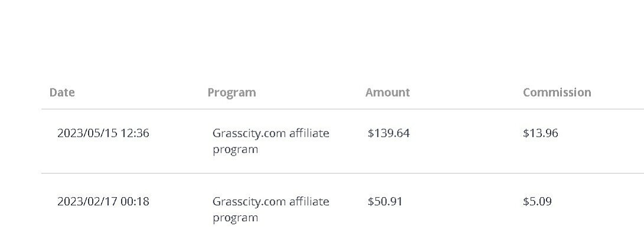This screenshot has height=236, width=644.
Task: Click the time 12:36 in first row
Action: click(x=135, y=133)
